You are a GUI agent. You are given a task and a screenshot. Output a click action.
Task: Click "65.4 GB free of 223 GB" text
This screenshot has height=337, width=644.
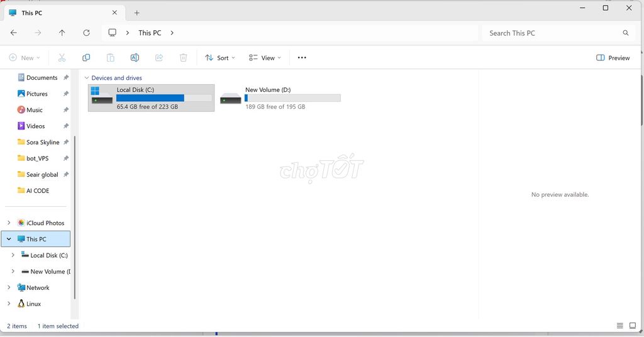point(147,107)
